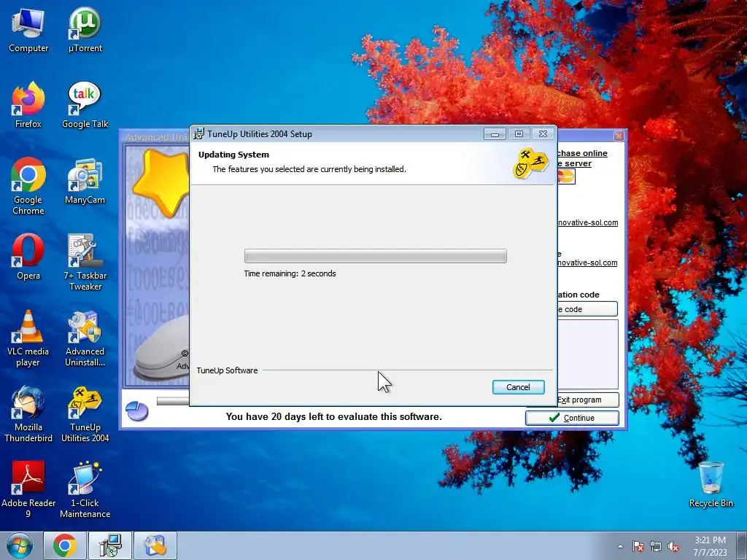Open the muted volume tray icon

[673, 546]
